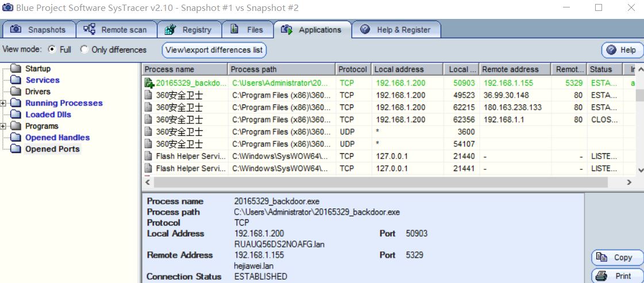This screenshot has height=283, width=644.
Task: Click the Running Processes folder icon
Action: click(16, 103)
